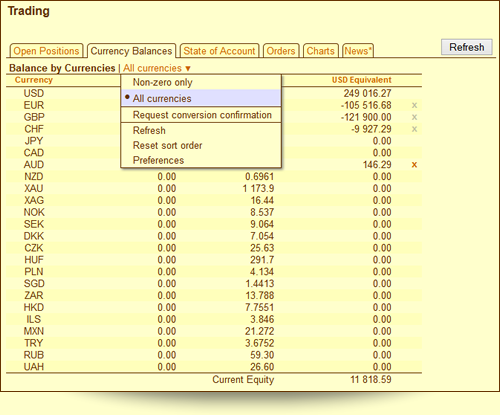Click the ZAR currency label
The height and width of the screenshot is (415, 500).
pyautogui.click(x=34, y=296)
